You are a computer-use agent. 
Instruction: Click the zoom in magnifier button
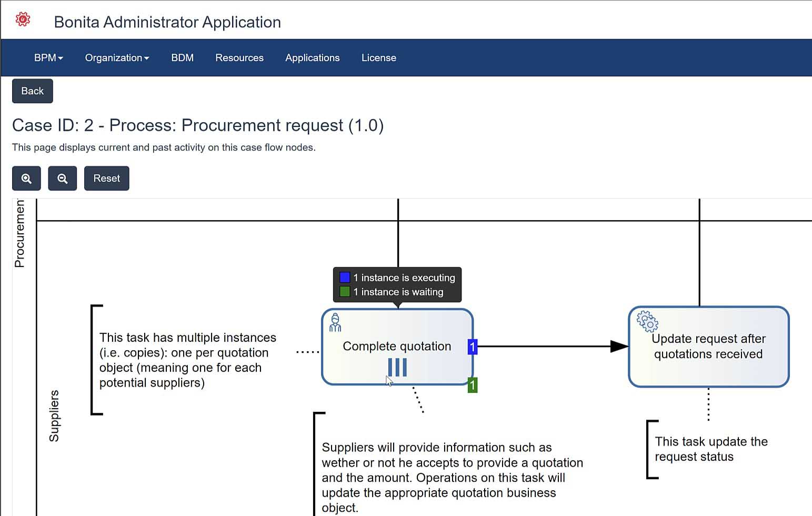(x=26, y=178)
